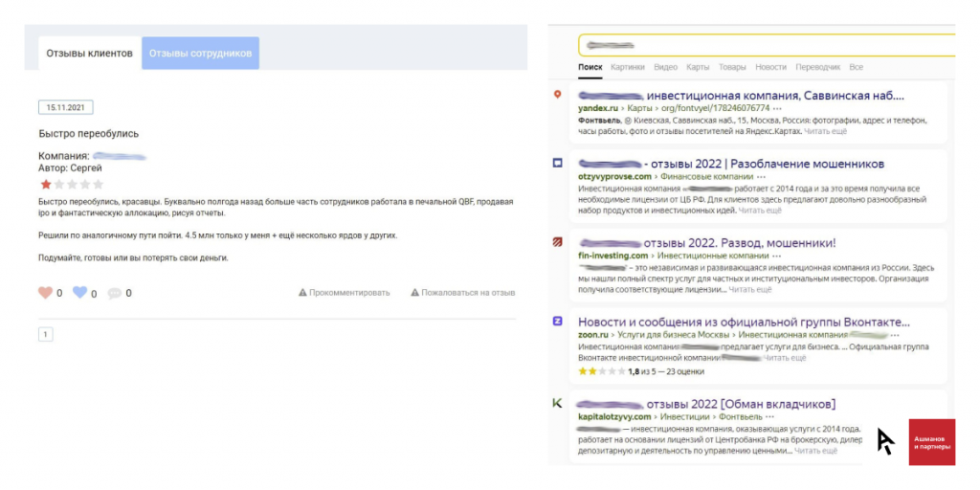
Task: Focus the Yandex search input field
Action: click(767, 45)
